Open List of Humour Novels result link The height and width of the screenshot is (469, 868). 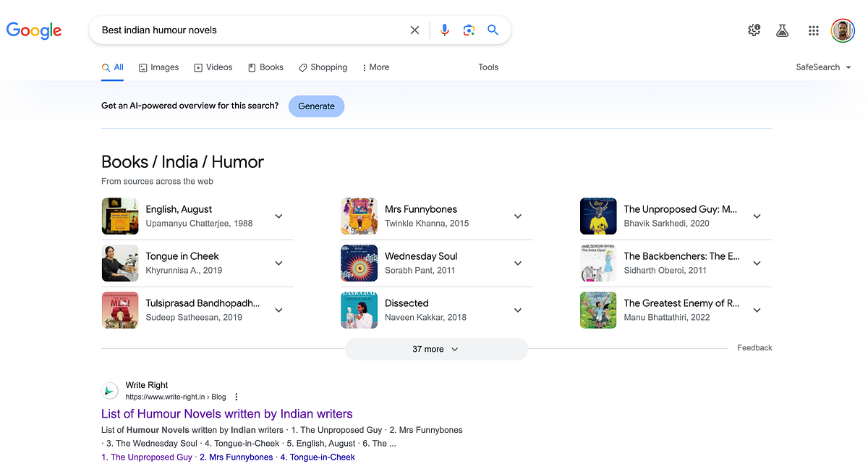tap(227, 414)
